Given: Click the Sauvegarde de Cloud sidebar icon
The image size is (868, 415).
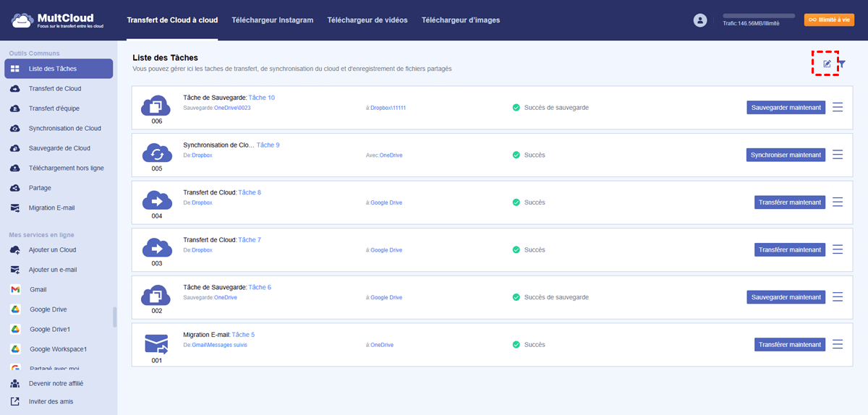Looking at the screenshot, I should click(15, 148).
